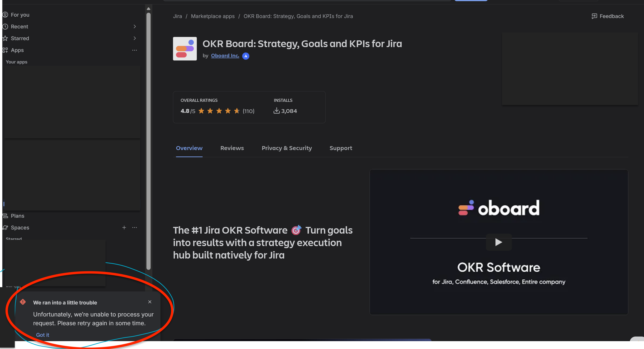The width and height of the screenshot is (644, 349).
Task: Expand the Starred submenu chevron
Action: click(134, 38)
